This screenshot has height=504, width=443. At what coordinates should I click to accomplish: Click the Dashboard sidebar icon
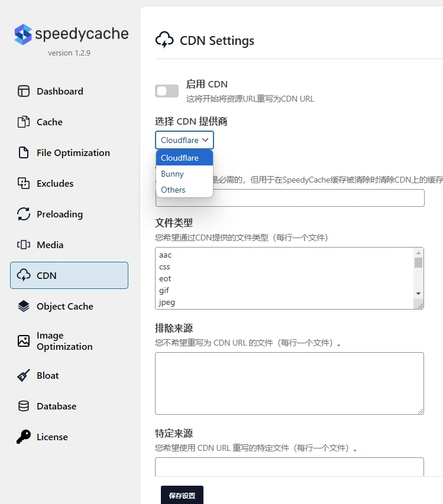(24, 91)
